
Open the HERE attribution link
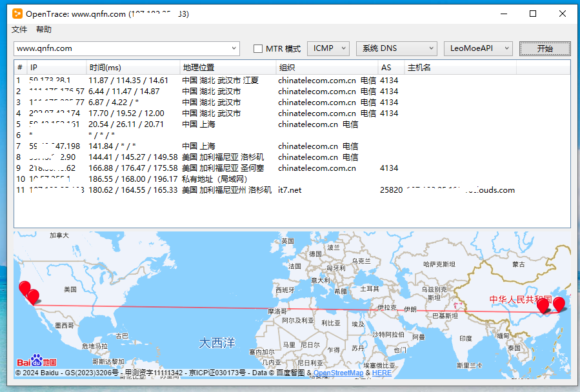point(381,373)
